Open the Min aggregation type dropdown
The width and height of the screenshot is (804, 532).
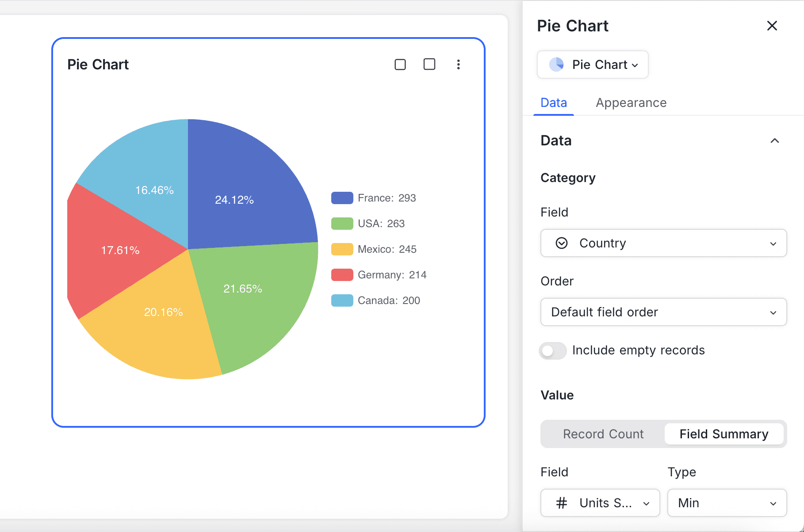click(x=727, y=503)
